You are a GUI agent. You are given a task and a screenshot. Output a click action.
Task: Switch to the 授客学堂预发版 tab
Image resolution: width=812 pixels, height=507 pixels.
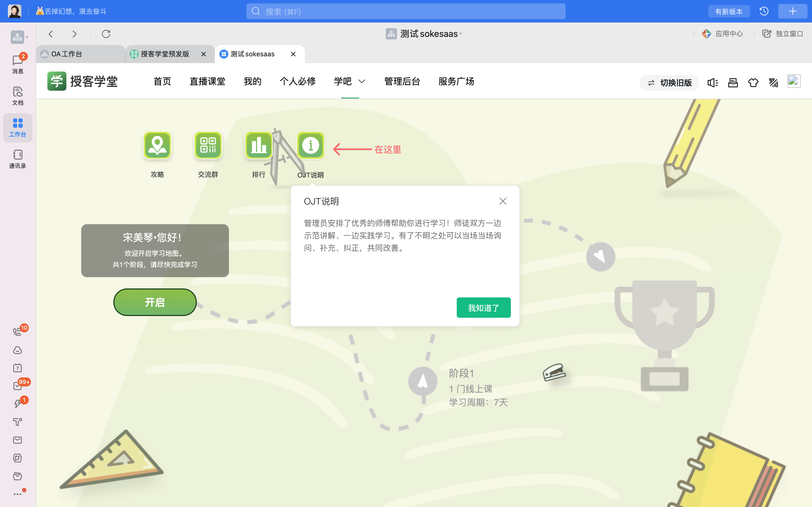[165, 54]
